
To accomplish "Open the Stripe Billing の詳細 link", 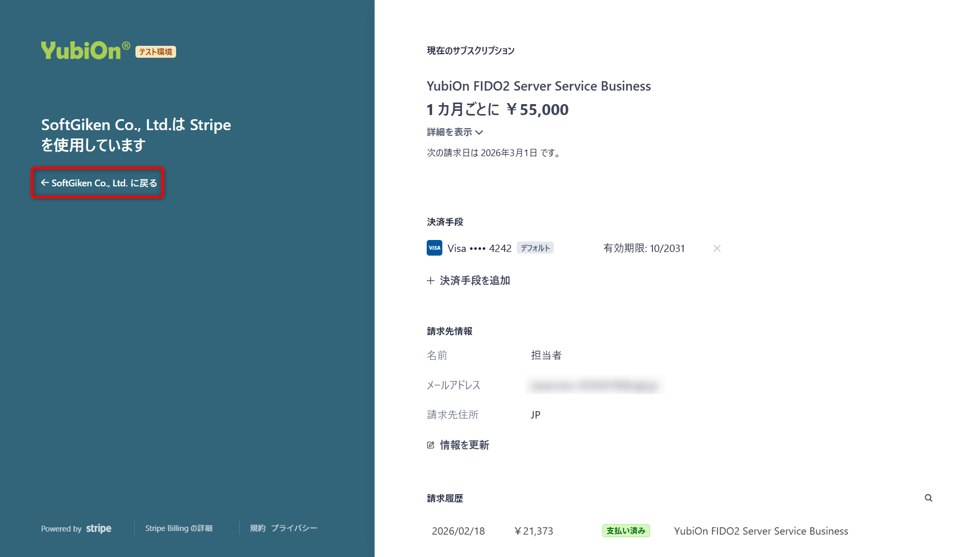I will [179, 528].
